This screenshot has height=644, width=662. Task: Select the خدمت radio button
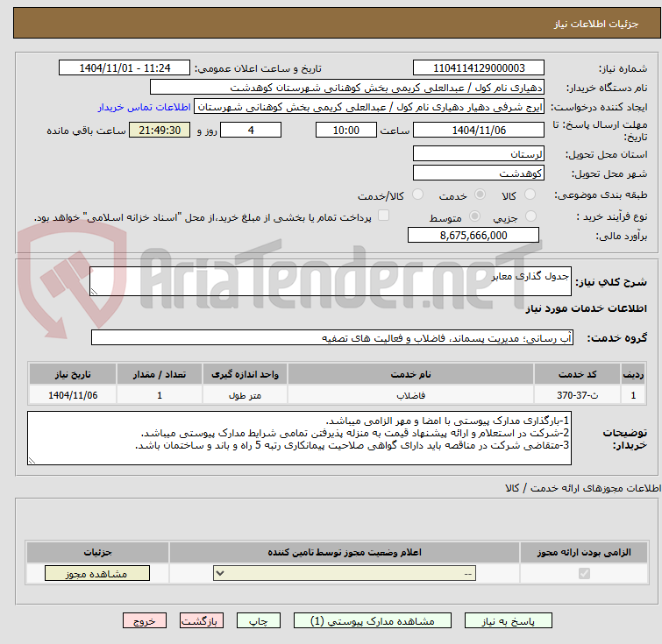(480, 195)
